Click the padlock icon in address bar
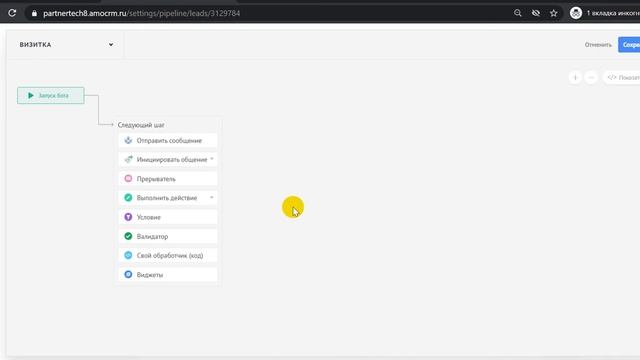The image size is (640, 360). pos(34,13)
